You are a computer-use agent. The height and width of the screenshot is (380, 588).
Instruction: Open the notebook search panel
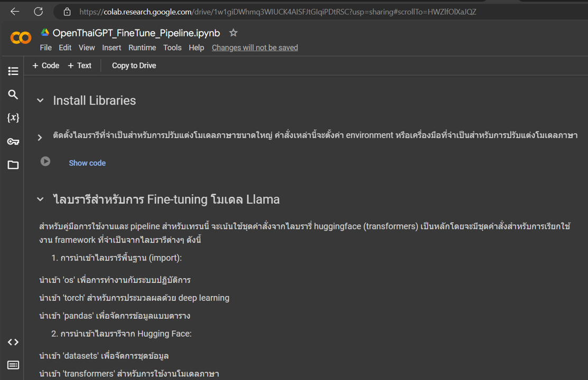tap(13, 94)
